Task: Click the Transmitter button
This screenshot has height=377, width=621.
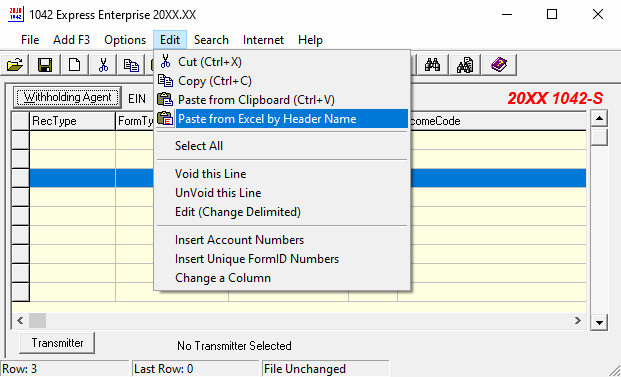Action: [x=57, y=343]
